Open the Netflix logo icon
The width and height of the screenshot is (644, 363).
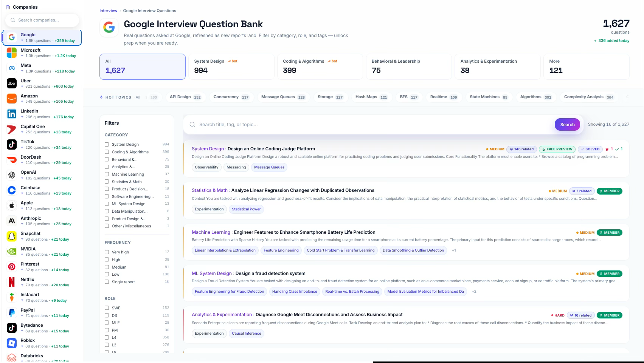pyautogui.click(x=12, y=282)
